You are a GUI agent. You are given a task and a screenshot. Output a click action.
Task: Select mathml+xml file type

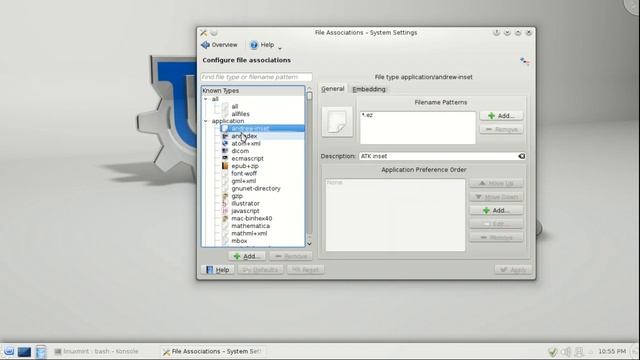pos(249,233)
